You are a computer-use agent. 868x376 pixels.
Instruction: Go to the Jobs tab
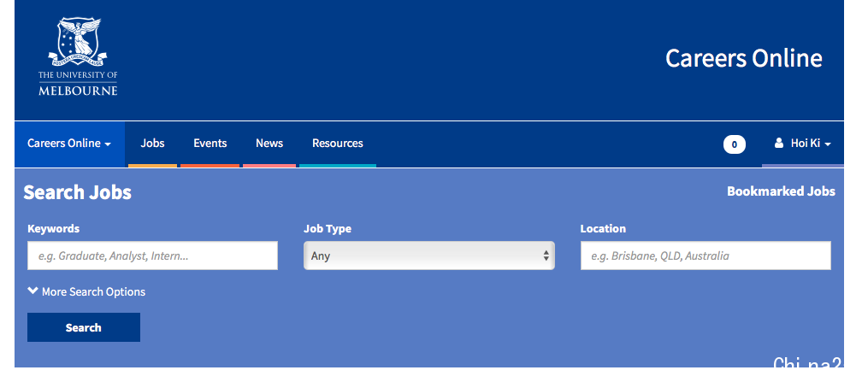pos(152,144)
